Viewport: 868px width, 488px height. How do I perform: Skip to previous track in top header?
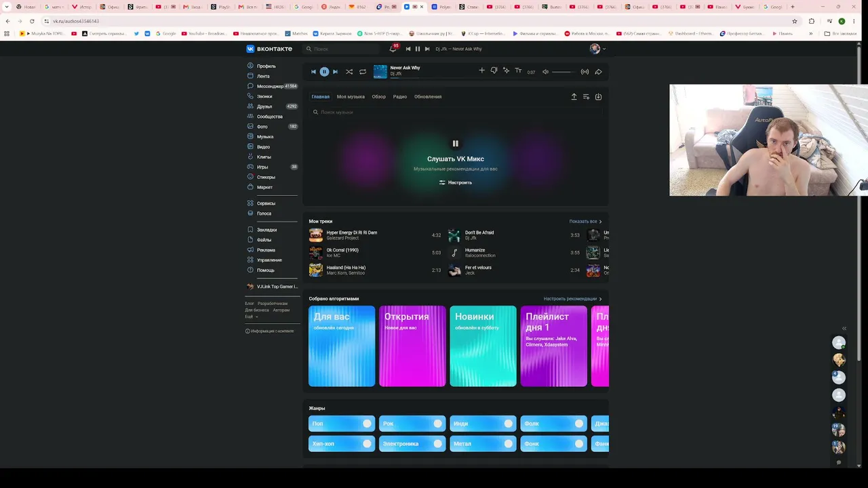click(x=408, y=49)
